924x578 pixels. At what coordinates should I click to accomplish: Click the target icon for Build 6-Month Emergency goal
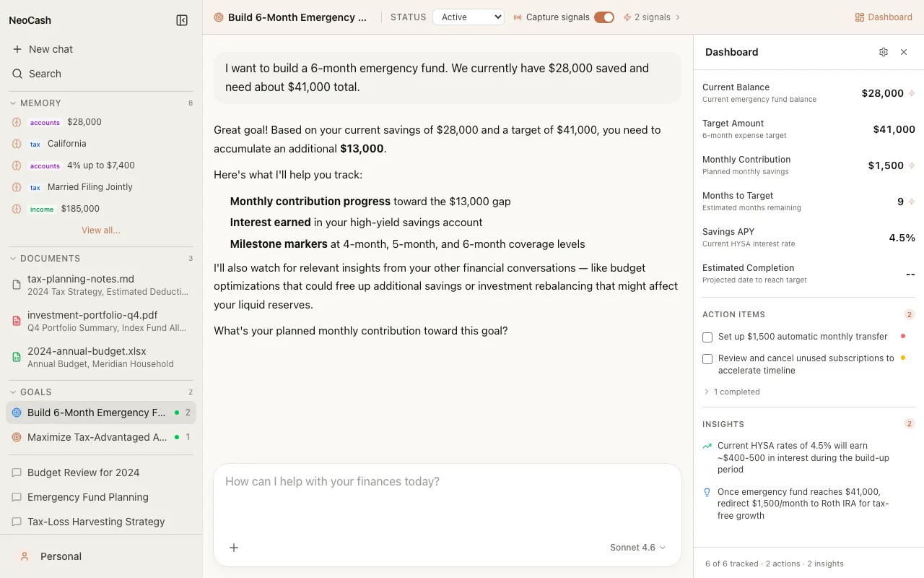(x=17, y=413)
